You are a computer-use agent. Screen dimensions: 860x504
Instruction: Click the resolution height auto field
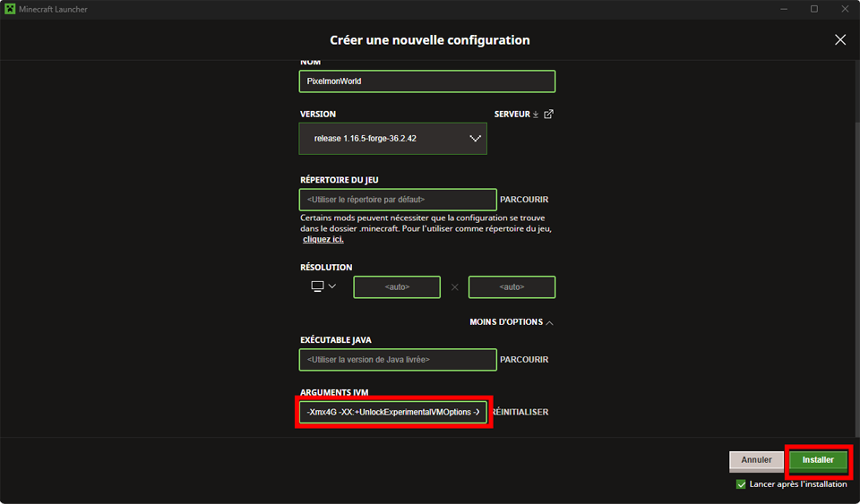[512, 287]
